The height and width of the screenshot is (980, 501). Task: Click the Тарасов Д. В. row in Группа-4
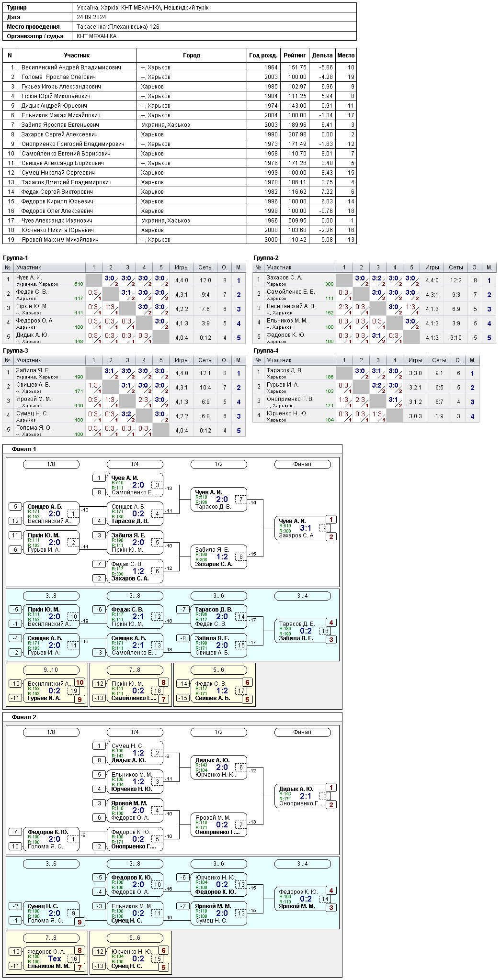point(366,373)
